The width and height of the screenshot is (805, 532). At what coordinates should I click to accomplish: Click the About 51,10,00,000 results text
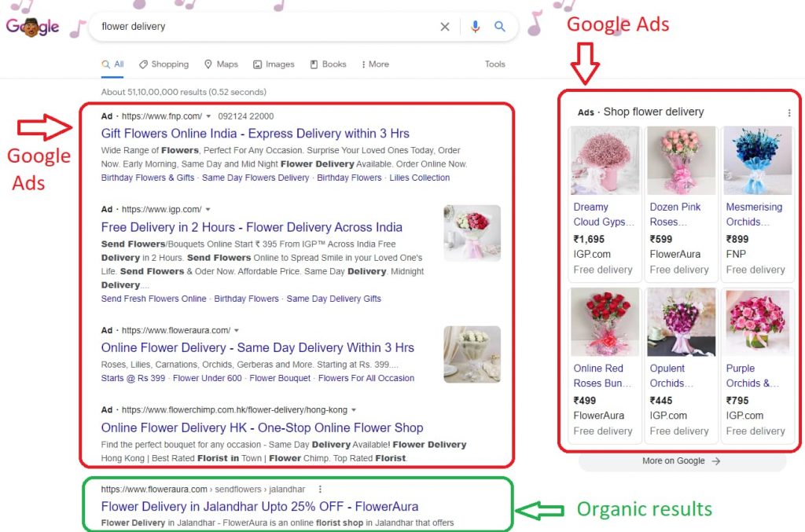pos(184,93)
